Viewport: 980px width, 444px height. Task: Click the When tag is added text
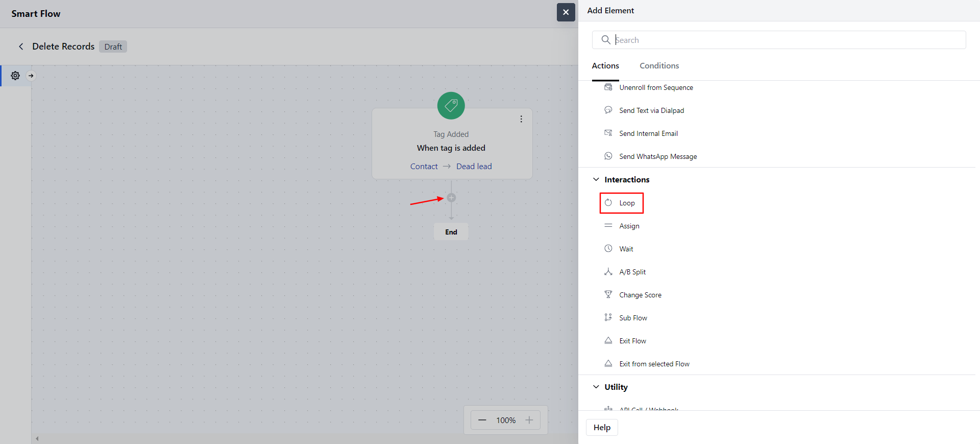pyautogui.click(x=451, y=148)
